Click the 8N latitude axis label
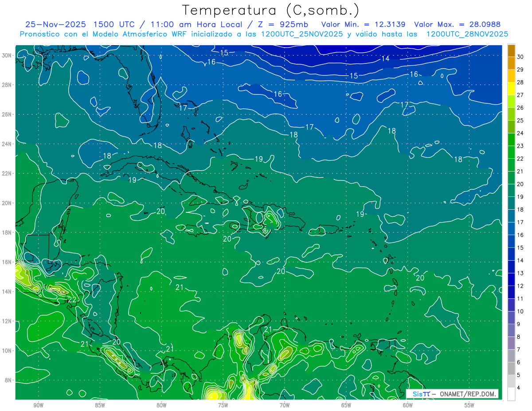This screenshot has width=532, height=411. pos(8,380)
